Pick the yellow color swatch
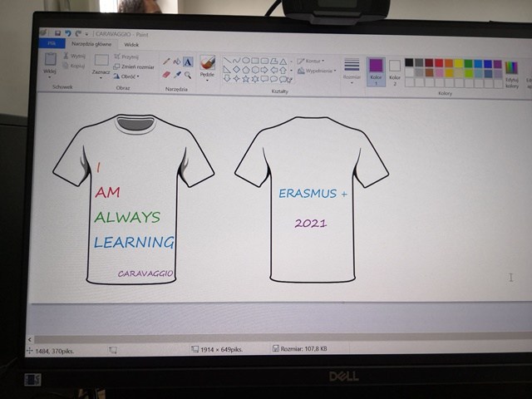The height and width of the screenshot is (399, 532). [458, 63]
